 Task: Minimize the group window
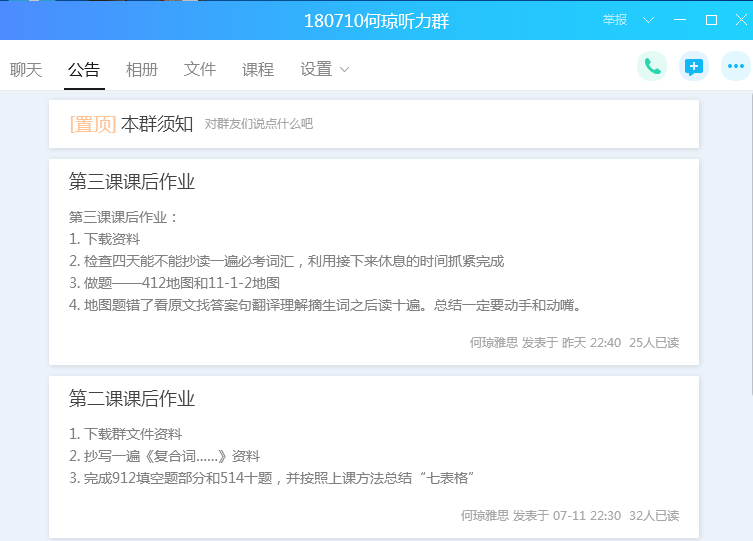pyautogui.click(x=680, y=20)
